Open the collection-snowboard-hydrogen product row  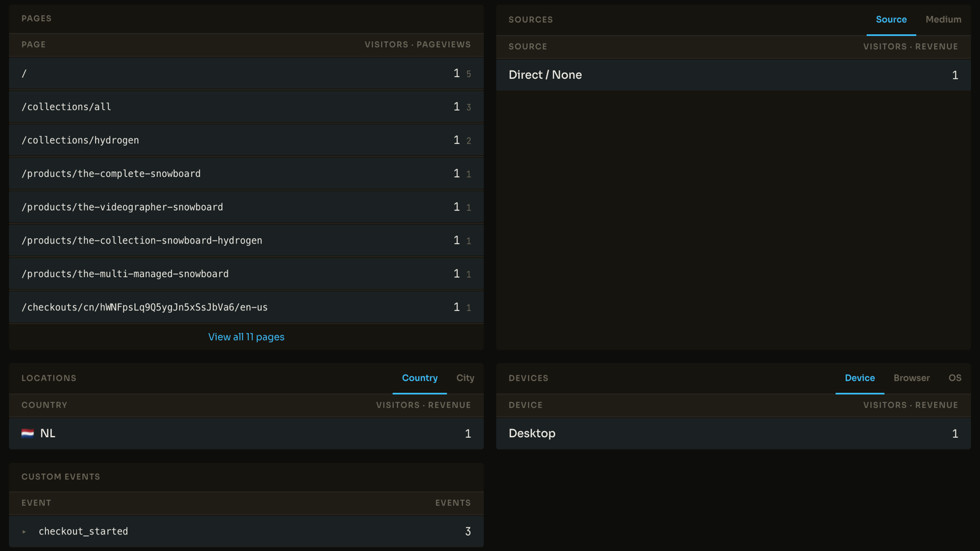[246, 241]
